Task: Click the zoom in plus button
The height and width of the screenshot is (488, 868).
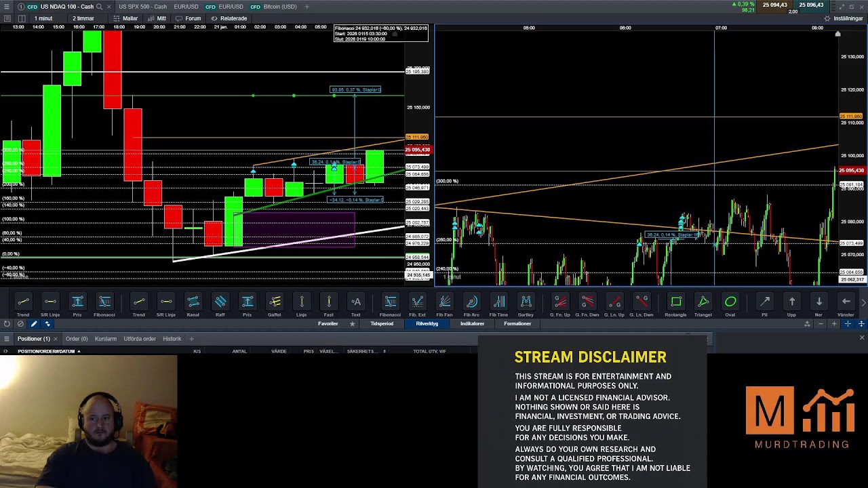Action: tap(834, 324)
